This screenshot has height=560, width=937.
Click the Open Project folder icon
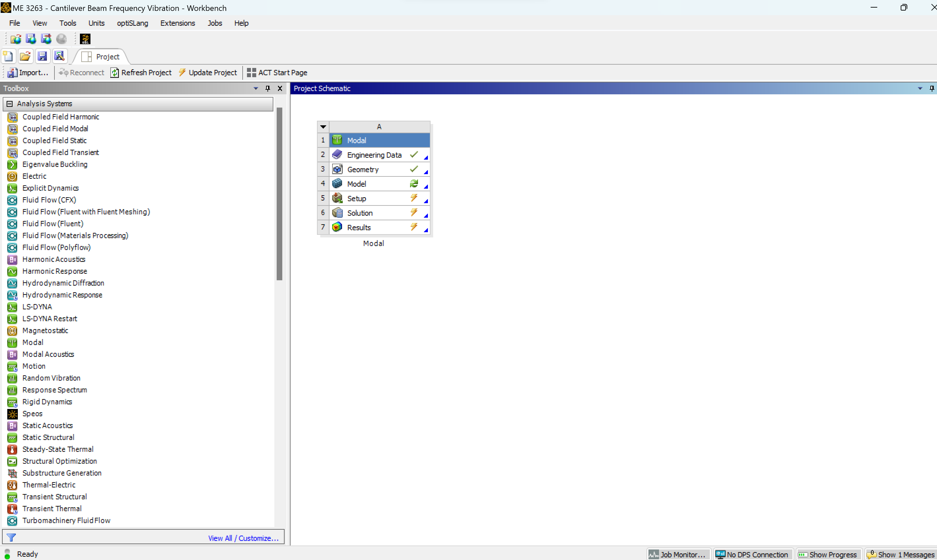(25, 56)
